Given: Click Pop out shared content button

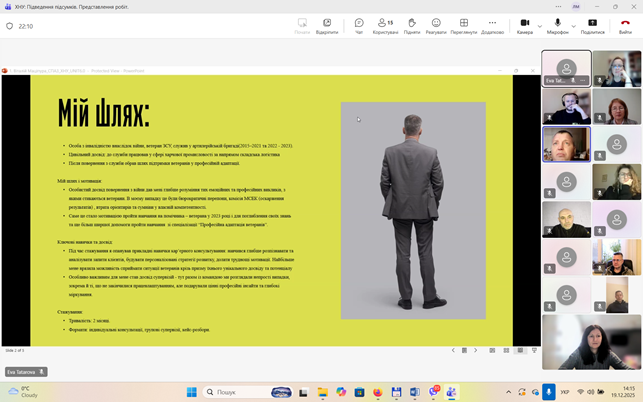Looking at the screenshot, I should click(327, 25).
